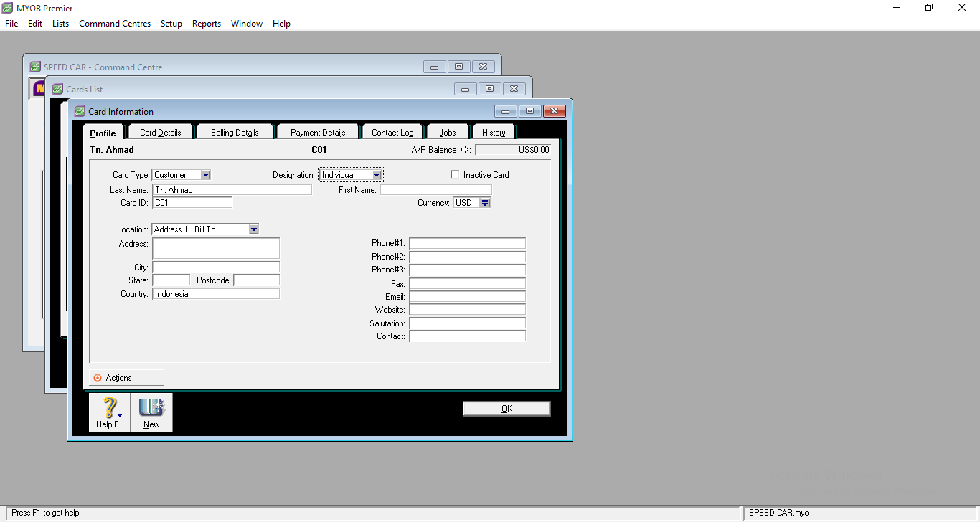Close the Command Centre window
This screenshot has width=980, height=522.
(x=484, y=67)
